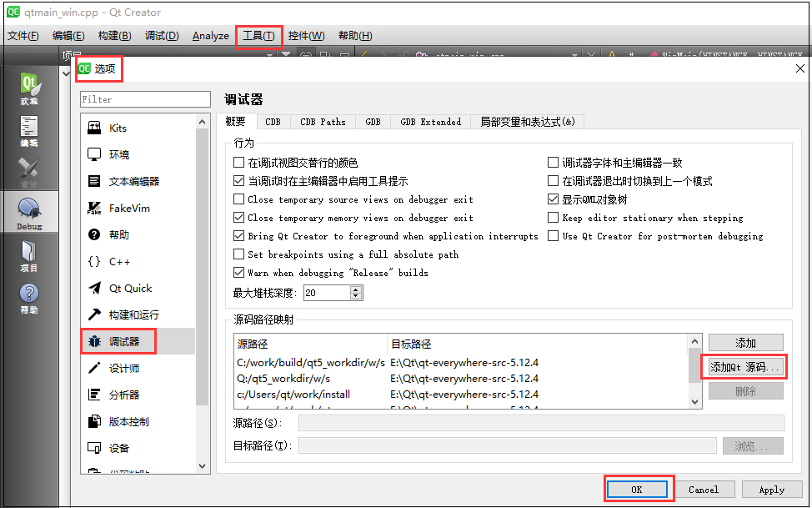Select the 分析器 category icon
This screenshot has height=508, width=812.
(x=94, y=395)
